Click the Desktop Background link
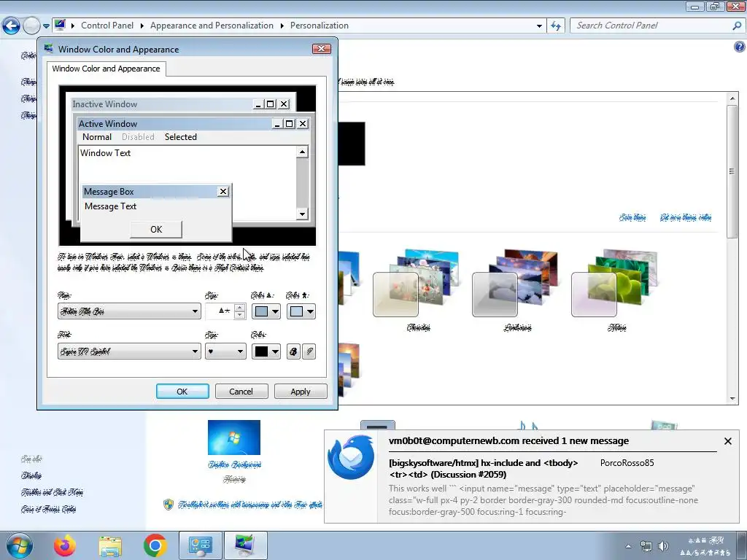This screenshot has width=747, height=560. (x=234, y=464)
